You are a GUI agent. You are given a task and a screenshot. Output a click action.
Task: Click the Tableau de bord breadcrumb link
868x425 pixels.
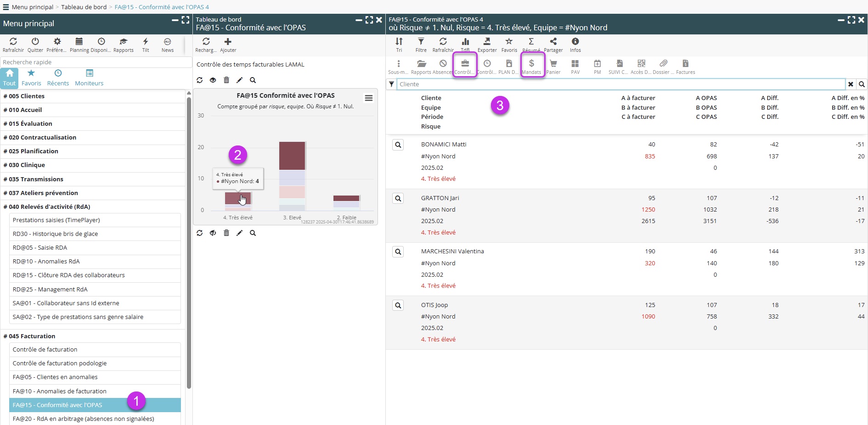[x=84, y=7]
